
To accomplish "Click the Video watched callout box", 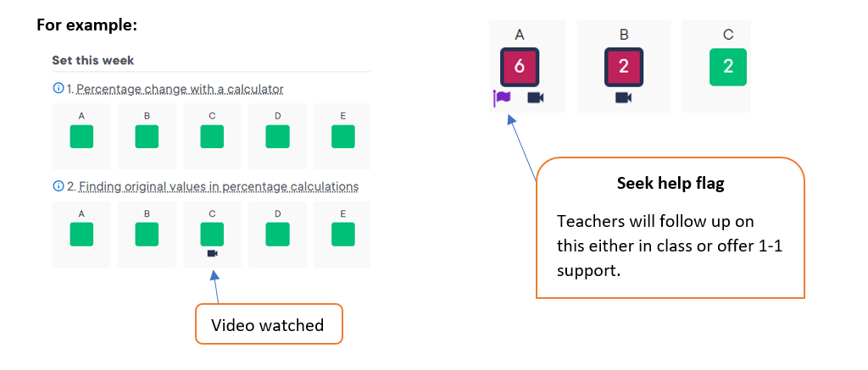I will (x=269, y=324).
